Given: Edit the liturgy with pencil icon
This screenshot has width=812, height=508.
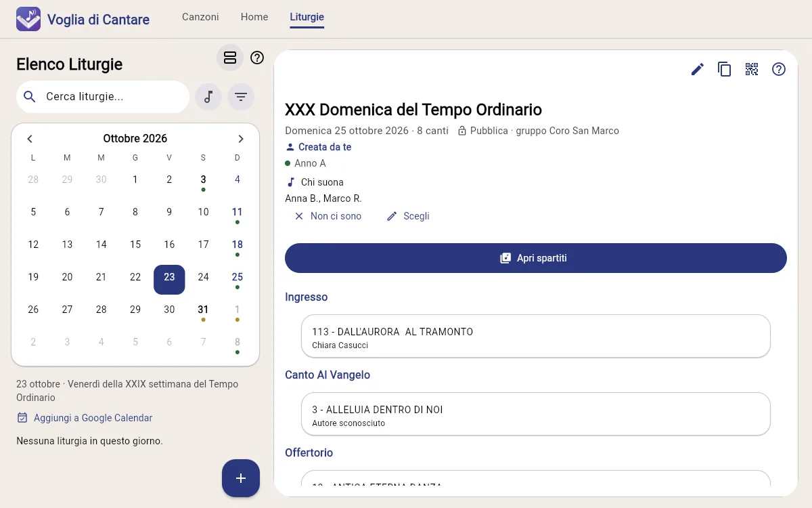Looking at the screenshot, I should pyautogui.click(x=698, y=69).
